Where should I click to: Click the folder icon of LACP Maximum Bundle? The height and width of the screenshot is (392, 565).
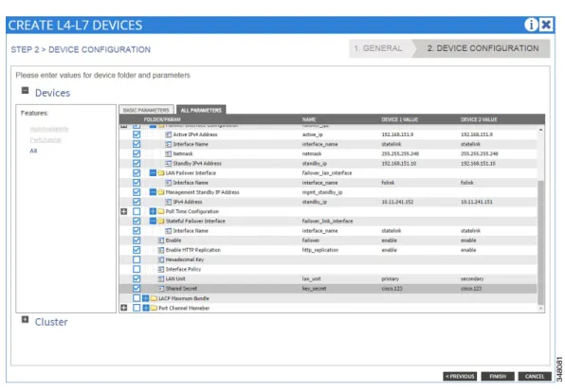[154, 298]
